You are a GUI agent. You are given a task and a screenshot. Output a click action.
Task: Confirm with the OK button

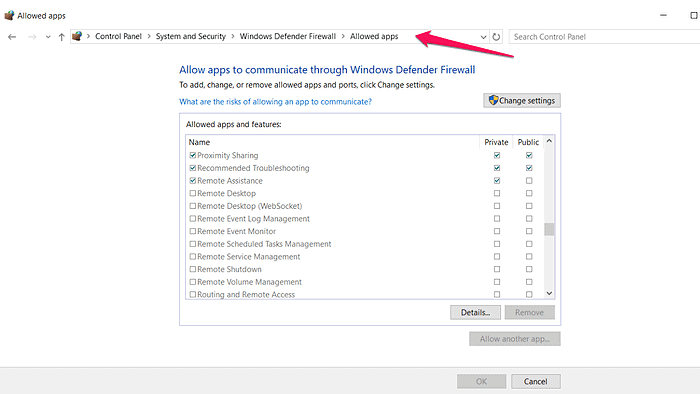(481, 382)
